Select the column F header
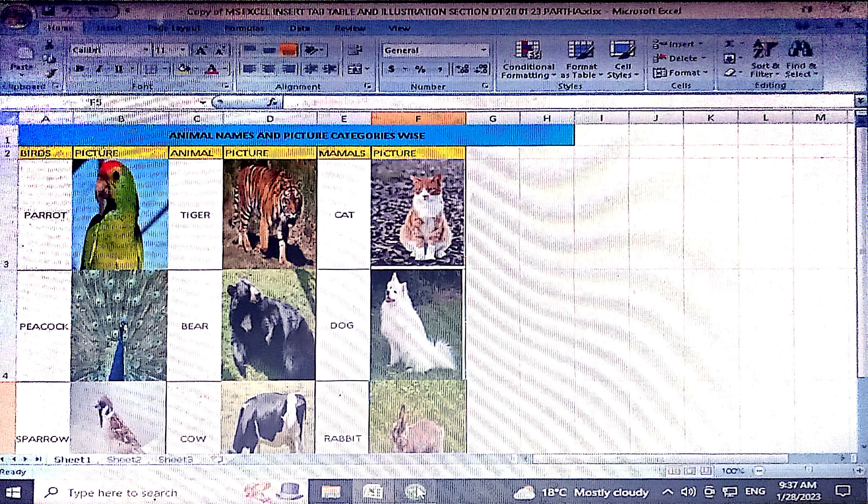The width and height of the screenshot is (868, 504). [x=418, y=119]
